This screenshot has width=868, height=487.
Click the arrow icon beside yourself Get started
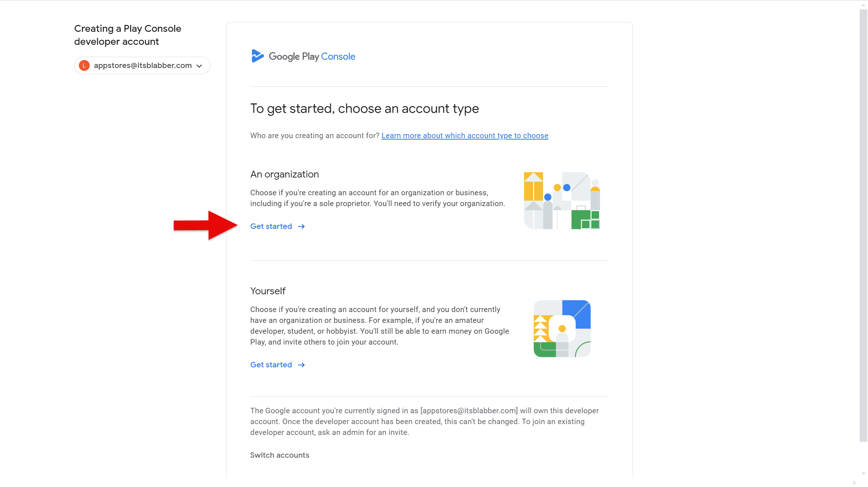click(x=301, y=365)
